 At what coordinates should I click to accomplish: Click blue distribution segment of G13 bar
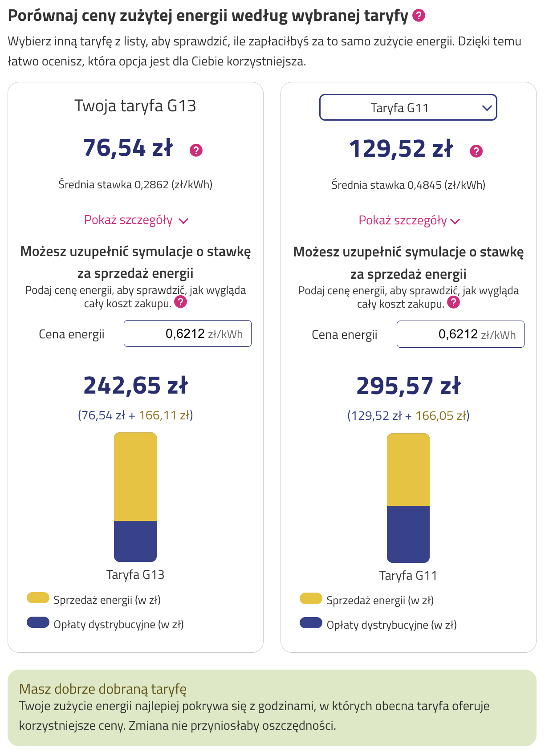pos(135,541)
